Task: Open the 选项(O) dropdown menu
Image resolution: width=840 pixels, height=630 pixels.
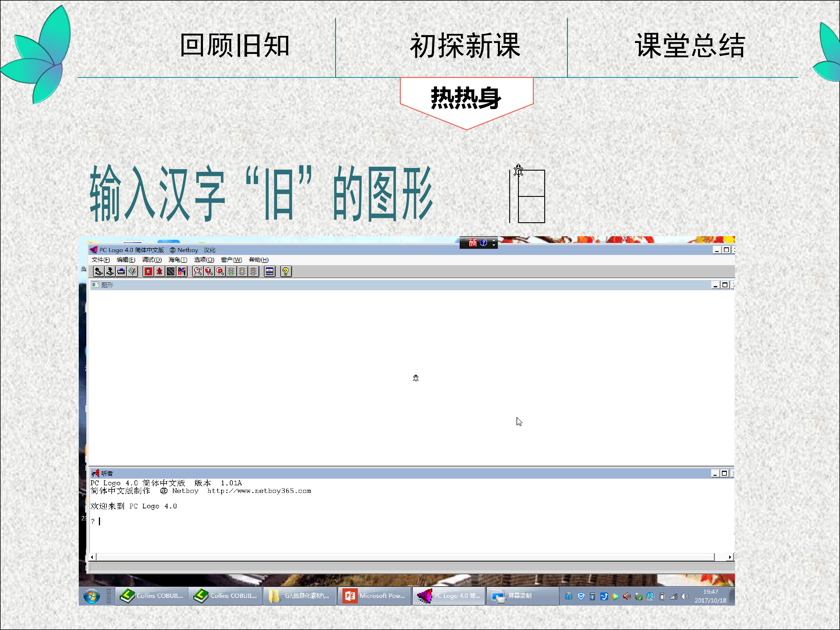Action: [x=204, y=260]
